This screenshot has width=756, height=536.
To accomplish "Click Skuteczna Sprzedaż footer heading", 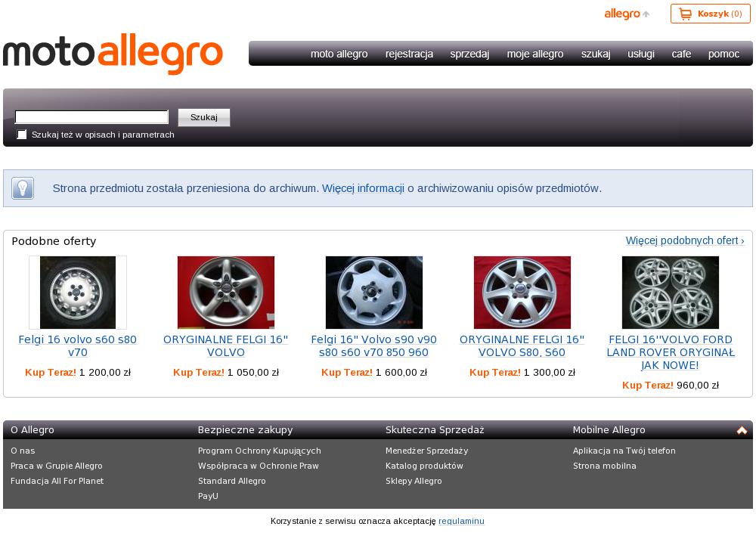I will coord(435,430).
